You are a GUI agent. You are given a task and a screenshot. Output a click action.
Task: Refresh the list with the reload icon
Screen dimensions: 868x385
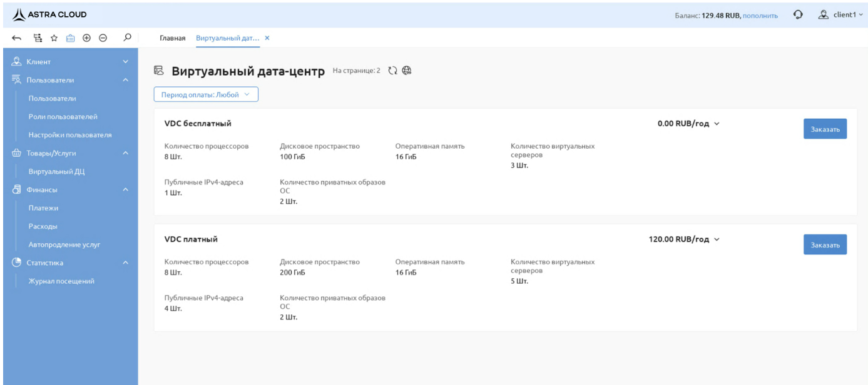[392, 71]
